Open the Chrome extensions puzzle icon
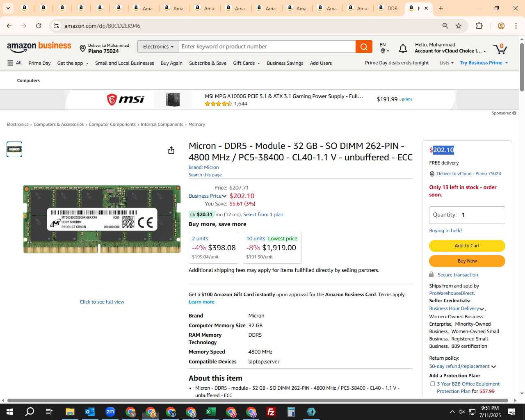The image size is (525, 420). pyautogui.click(x=479, y=26)
